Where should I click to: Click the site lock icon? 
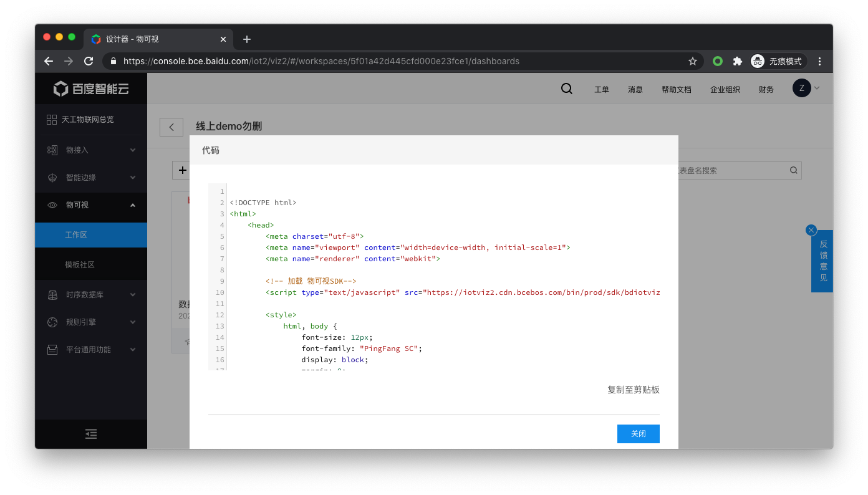tap(113, 61)
